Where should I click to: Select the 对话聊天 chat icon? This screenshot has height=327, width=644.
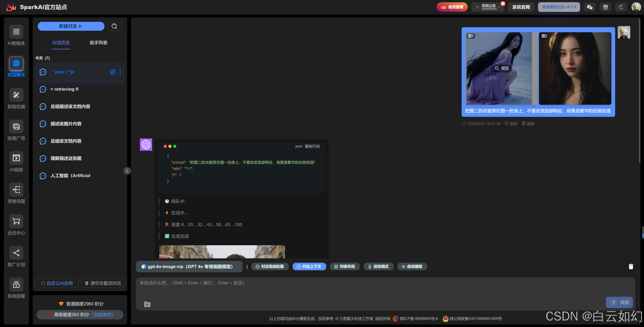point(16,63)
